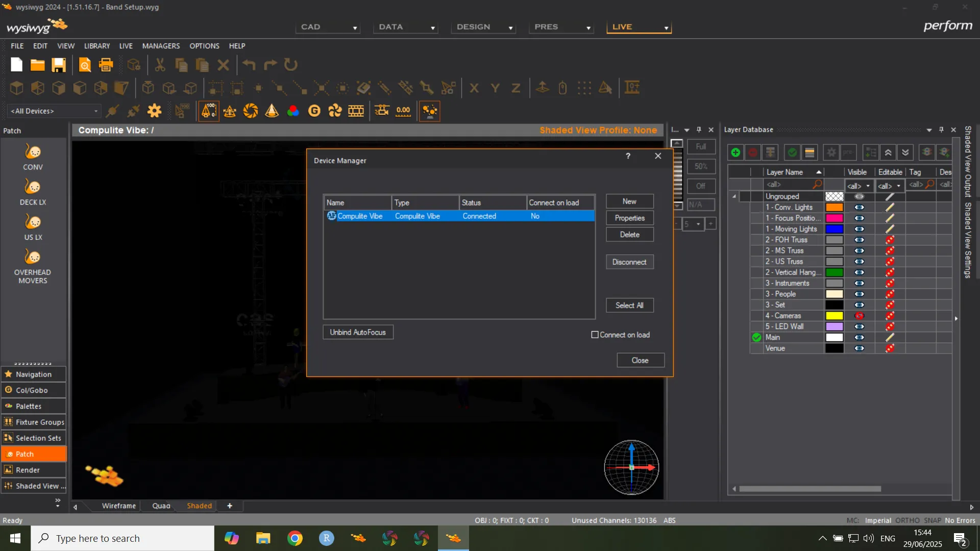Open the OPTIONS menu
This screenshot has width=980, height=551.
click(x=204, y=46)
